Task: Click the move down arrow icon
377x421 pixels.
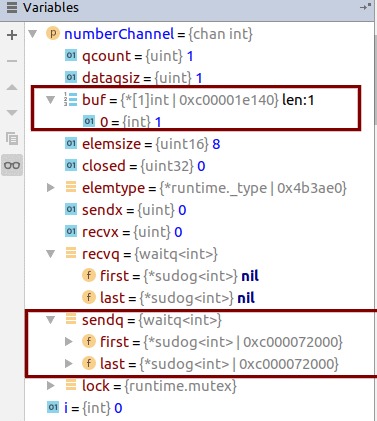Action: pyautogui.click(x=12, y=113)
